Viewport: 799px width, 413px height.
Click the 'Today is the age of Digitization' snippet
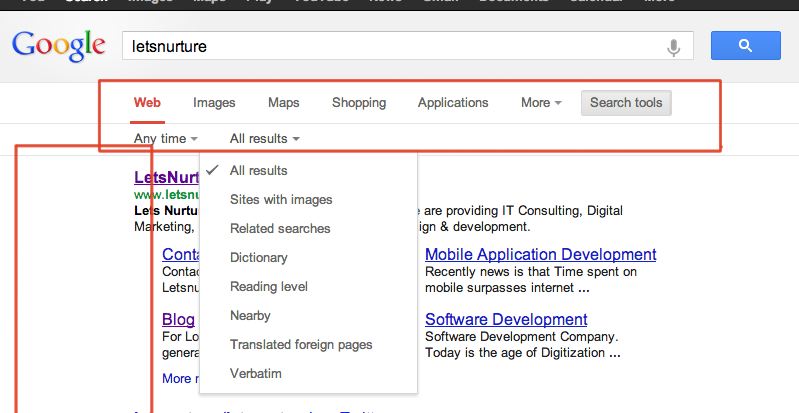tap(523, 353)
